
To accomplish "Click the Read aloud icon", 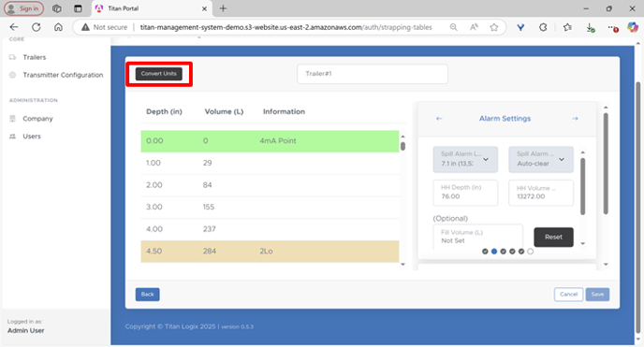I will click(x=474, y=27).
